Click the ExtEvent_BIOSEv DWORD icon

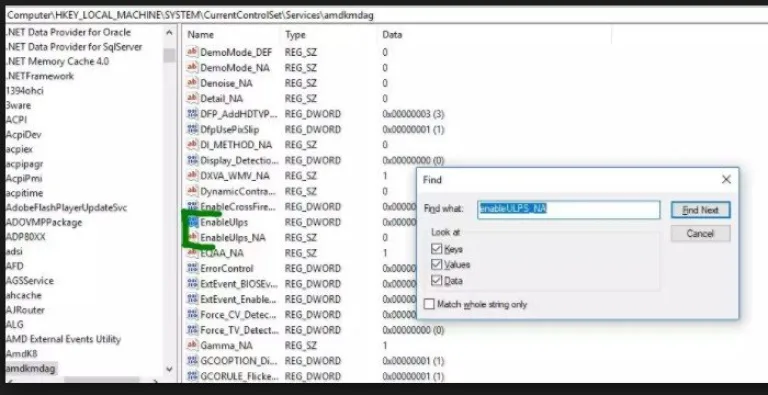coord(192,284)
